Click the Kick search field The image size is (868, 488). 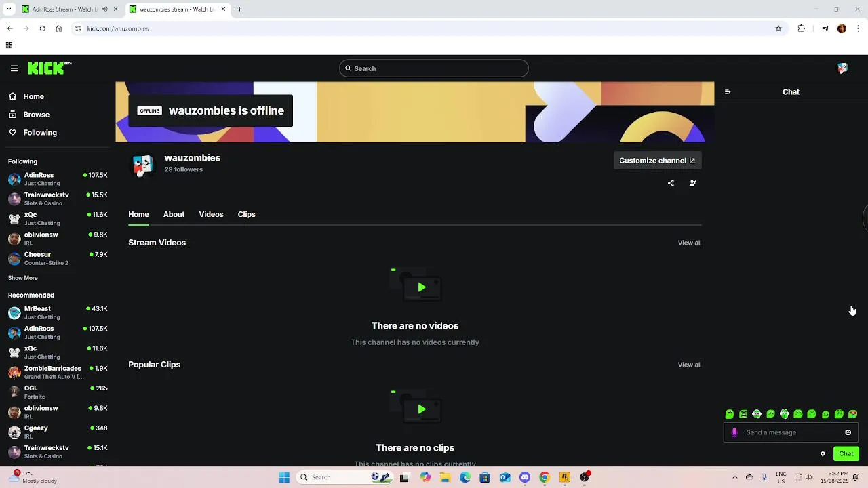point(434,68)
